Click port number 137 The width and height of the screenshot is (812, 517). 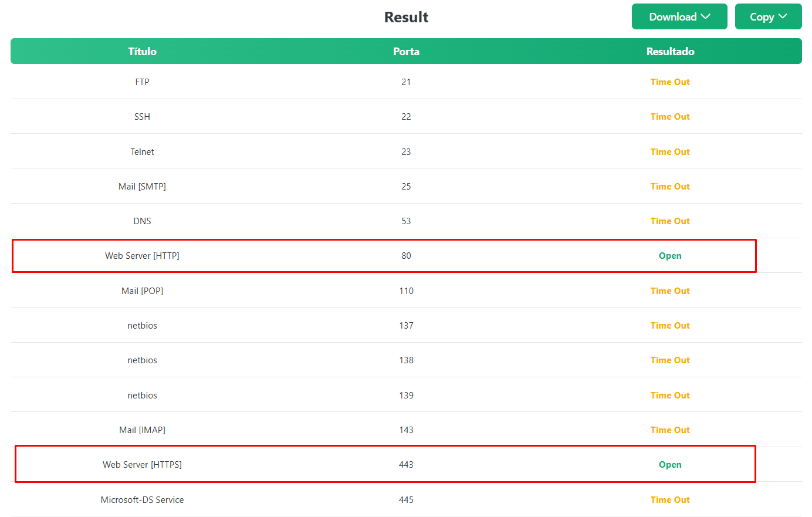tap(406, 326)
